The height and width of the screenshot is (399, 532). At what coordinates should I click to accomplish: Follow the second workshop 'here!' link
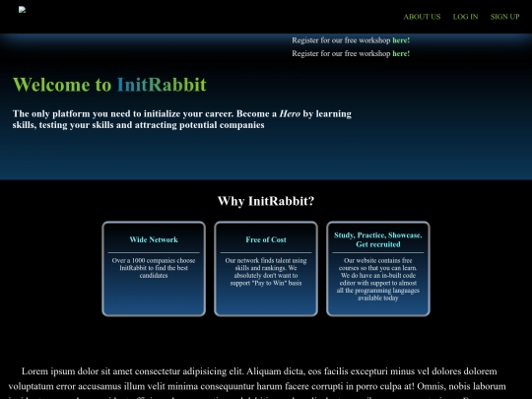pyautogui.click(x=401, y=53)
